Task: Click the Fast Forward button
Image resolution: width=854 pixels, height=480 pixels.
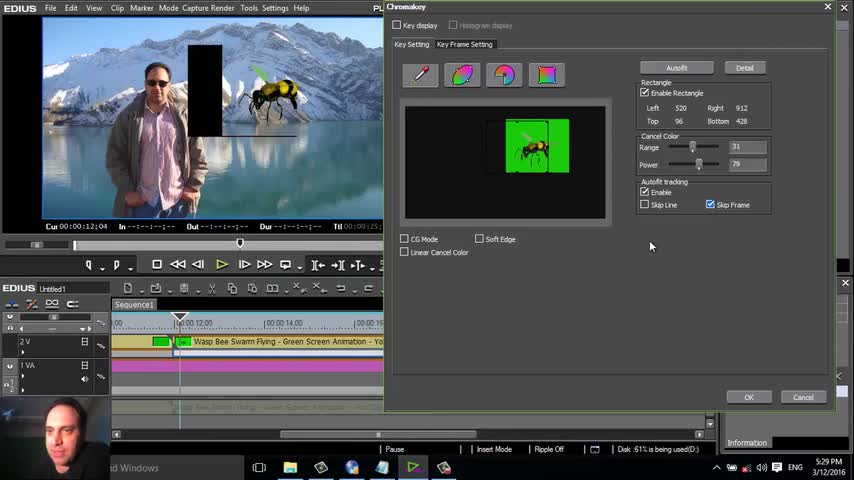Action: point(265,265)
